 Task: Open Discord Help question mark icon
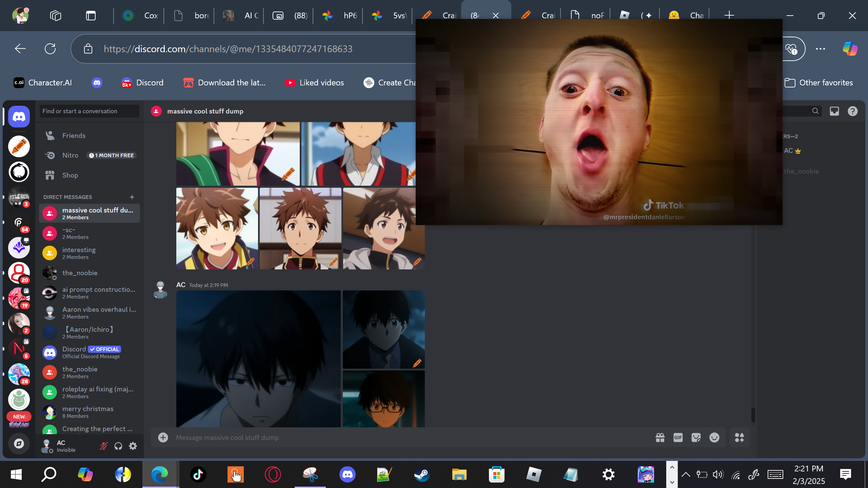click(853, 111)
